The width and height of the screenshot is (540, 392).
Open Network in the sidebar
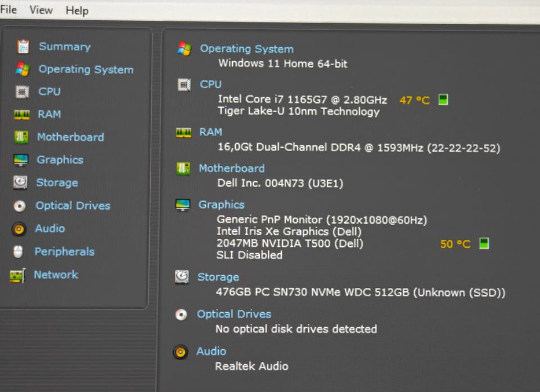click(x=56, y=274)
